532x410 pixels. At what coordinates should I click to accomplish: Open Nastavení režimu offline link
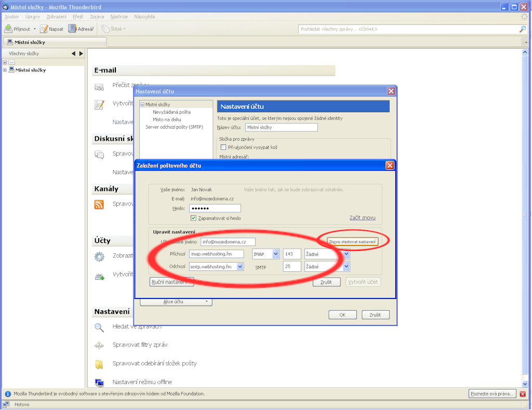(142, 382)
